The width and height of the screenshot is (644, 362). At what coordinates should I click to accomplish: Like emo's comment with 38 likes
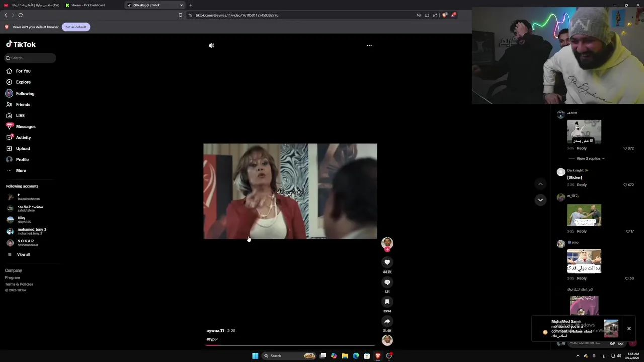(627, 278)
